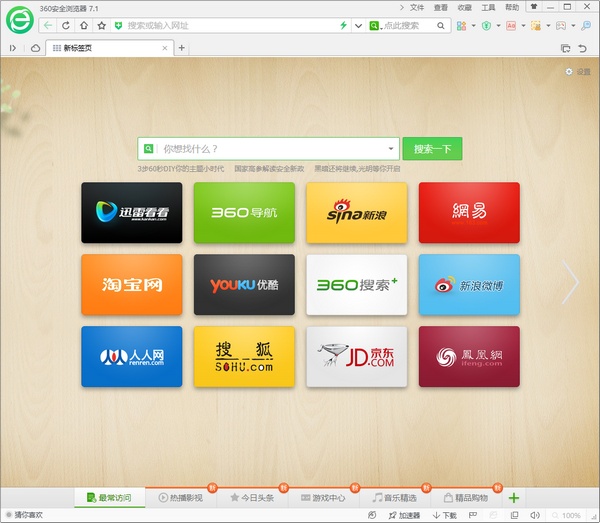This screenshot has height=523, width=600.
Task: Open the 網易 red tile
Action: (x=469, y=213)
